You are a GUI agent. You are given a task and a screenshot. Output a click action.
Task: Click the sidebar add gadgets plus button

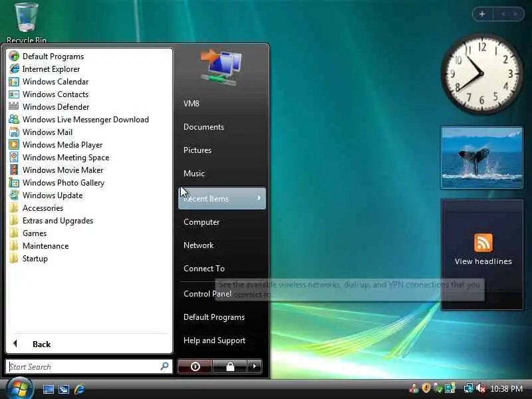(x=482, y=14)
